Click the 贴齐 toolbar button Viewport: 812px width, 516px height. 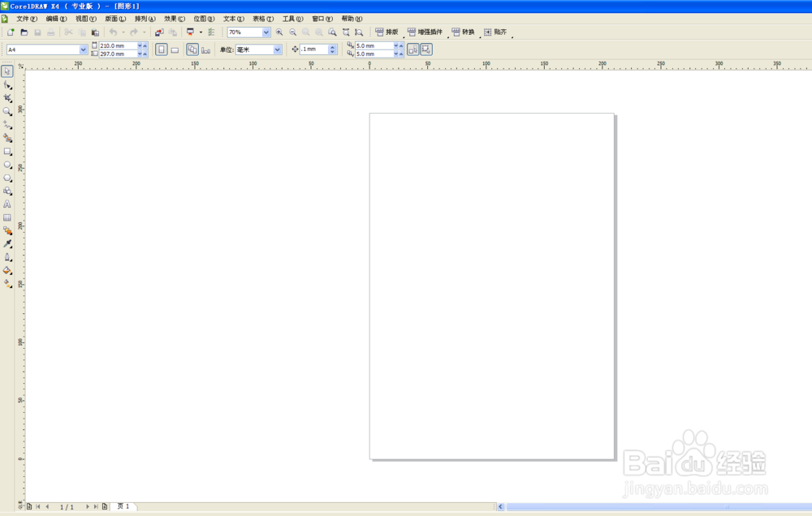495,32
